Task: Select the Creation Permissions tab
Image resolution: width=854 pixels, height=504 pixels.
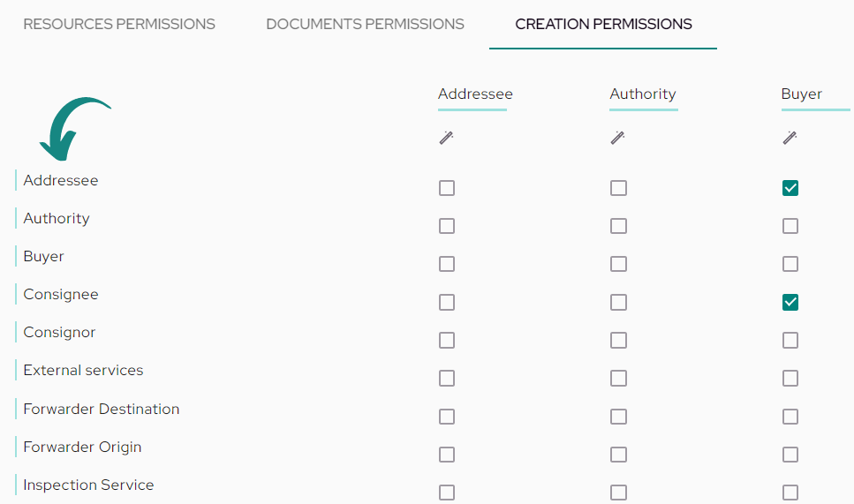Action: click(603, 24)
